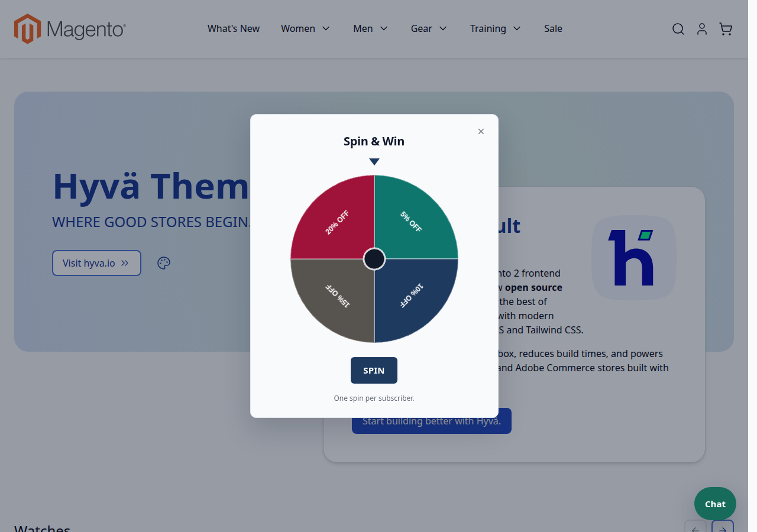This screenshot has width=757, height=532.
Task: Open the What's New menu item
Action: tap(234, 28)
